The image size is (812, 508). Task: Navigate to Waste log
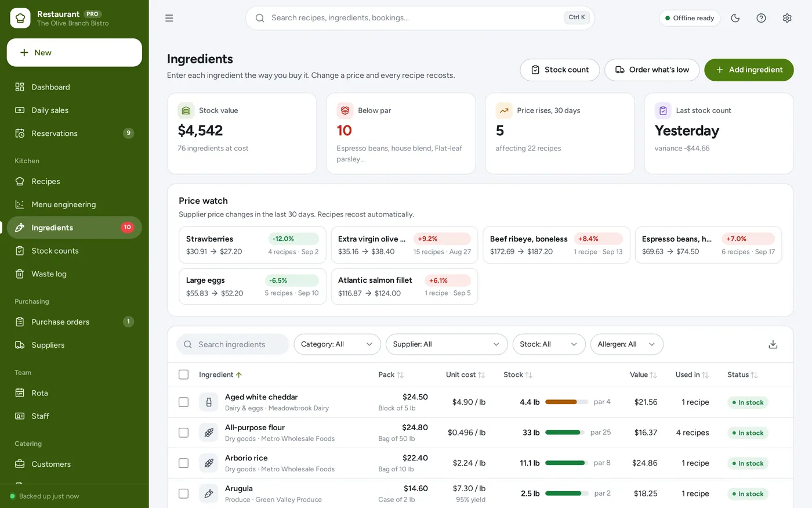pos(74,274)
